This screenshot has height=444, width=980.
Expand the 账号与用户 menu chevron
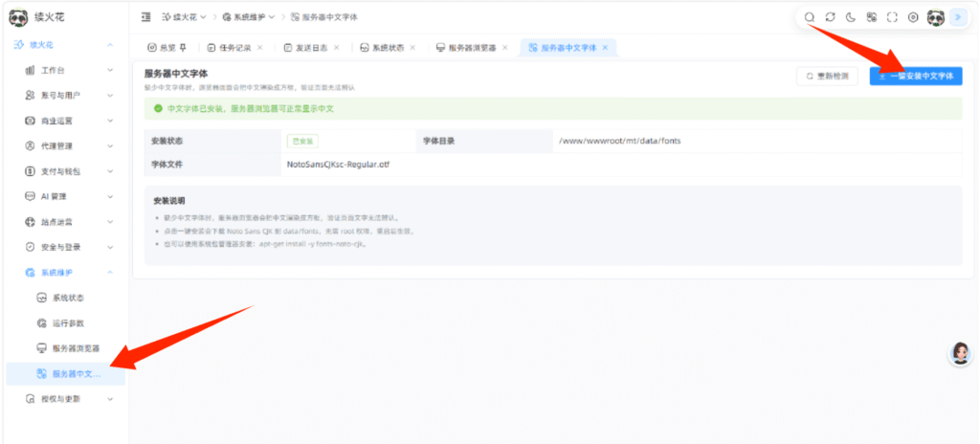point(110,95)
